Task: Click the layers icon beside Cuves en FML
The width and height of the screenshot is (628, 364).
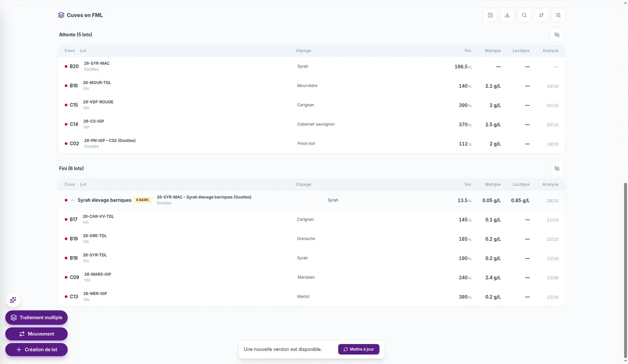Action: click(61, 15)
